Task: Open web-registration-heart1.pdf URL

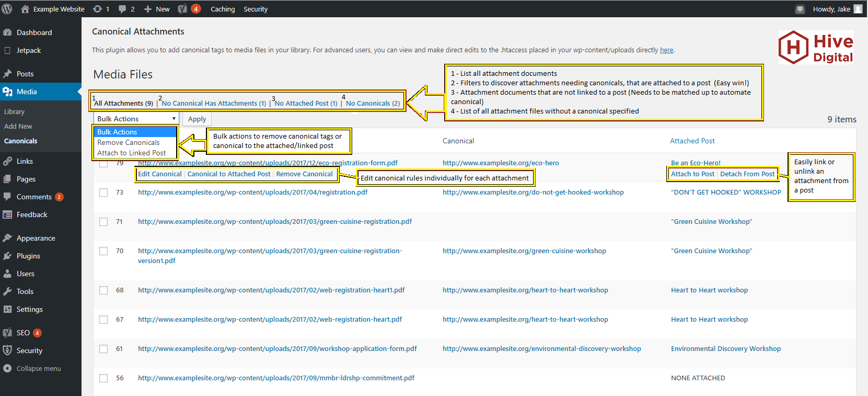Action: pyautogui.click(x=271, y=290)
